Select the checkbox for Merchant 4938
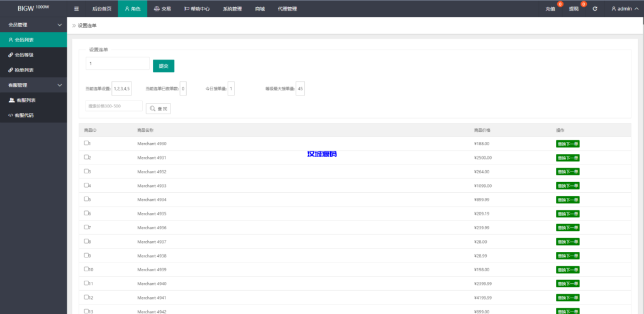 coord(87,256)
